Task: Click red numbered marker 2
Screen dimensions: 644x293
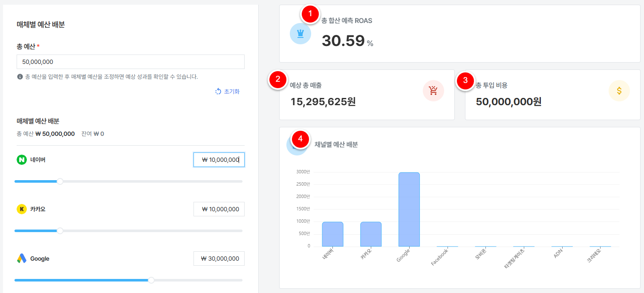Action: click(x=278, y=79)
